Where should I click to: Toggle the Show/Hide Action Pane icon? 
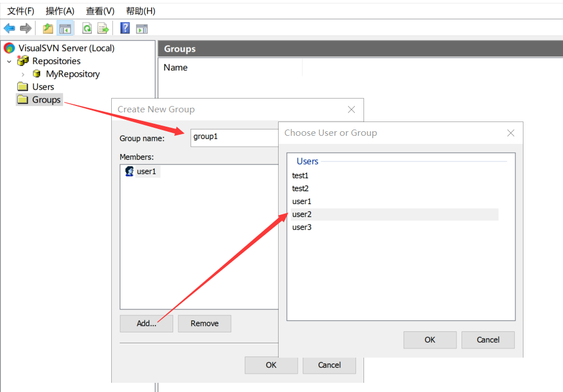[x=142, y=28]
